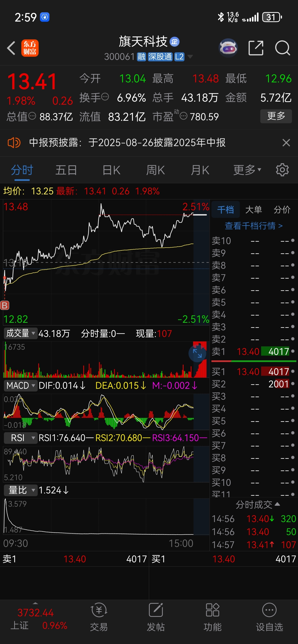
Task: Tap the 买2 row showing 2001
Action: (254, 384)
